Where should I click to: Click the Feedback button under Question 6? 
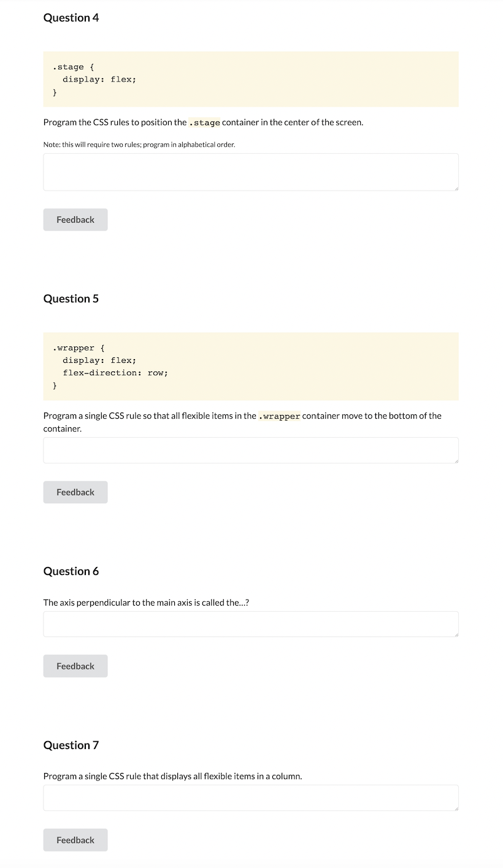pos(75,666)
